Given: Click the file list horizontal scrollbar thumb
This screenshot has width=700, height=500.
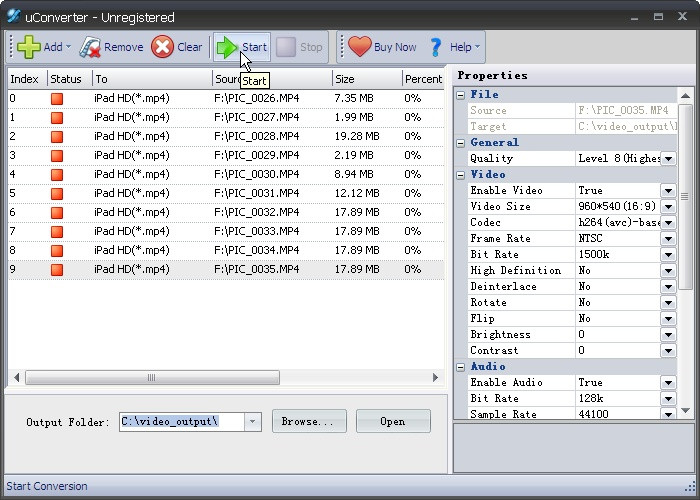Looking at the screenshot, I should (x=152, y=378).
